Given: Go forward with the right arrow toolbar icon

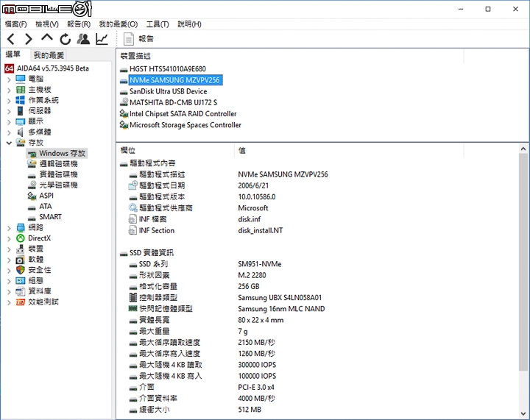Looking at the screenshot, I should [x=29, y=39].
